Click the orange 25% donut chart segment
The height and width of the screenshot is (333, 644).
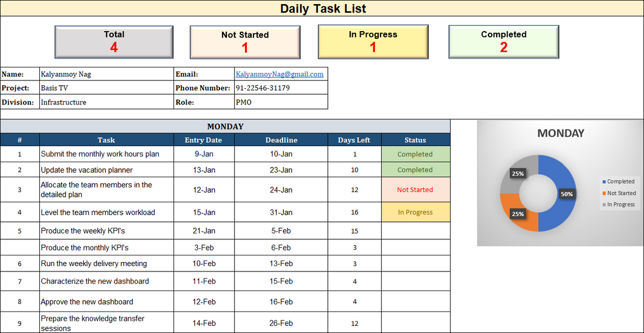pos(515,215)
